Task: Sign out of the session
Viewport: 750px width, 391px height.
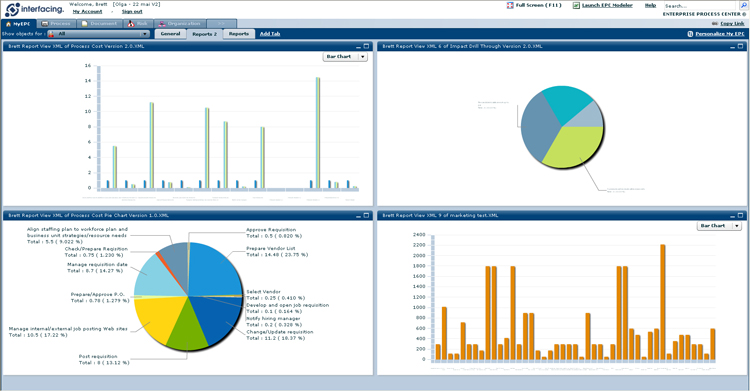Action: click(x=132, y=11)
